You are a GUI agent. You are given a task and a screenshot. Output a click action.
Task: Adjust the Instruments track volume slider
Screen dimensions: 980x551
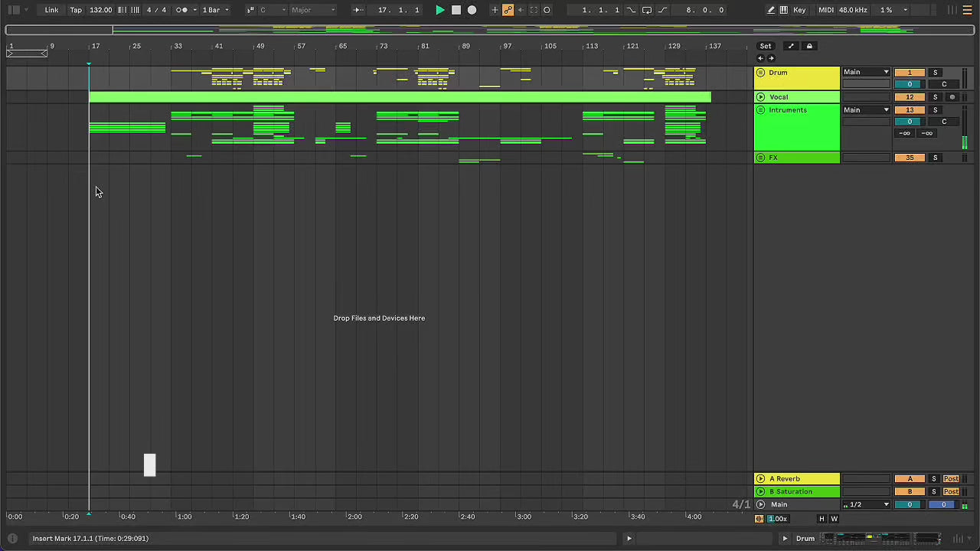[910, 122]
